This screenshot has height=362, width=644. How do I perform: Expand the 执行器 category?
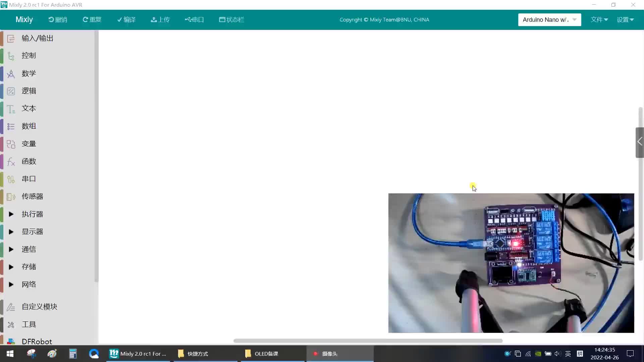click(11, 214)
